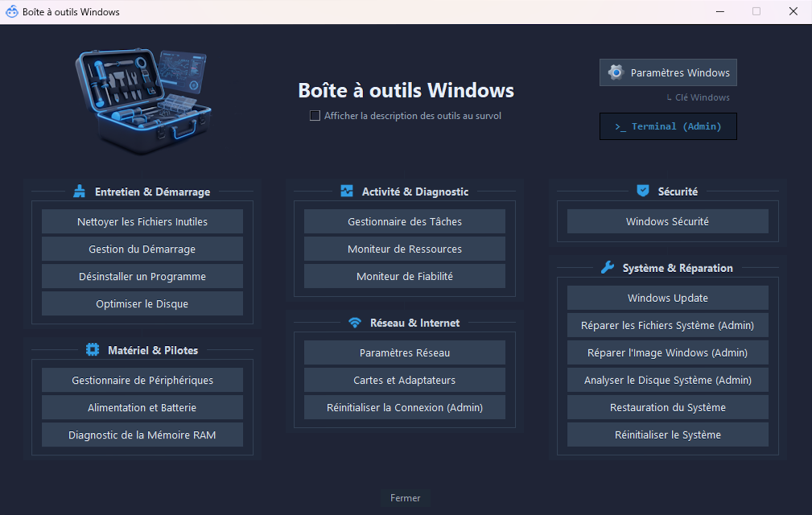Click the gear icon in Paramètres Windows
This screenshot has width=812, height=515.
point(616,72)
